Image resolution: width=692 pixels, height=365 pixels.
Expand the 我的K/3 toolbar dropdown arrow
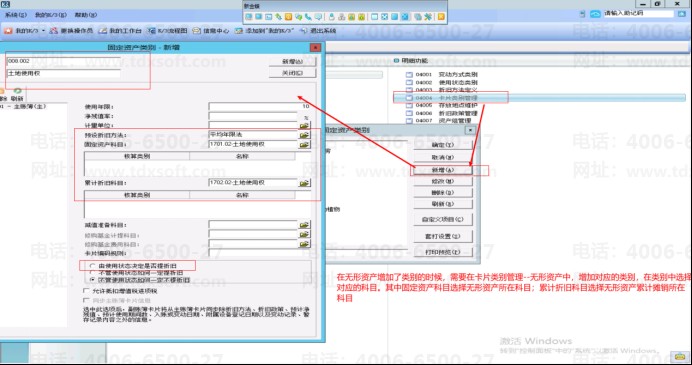click(43, 31)
